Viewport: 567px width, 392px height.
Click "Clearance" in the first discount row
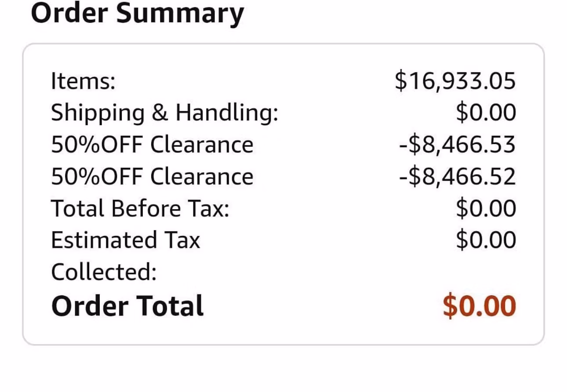pyautogui.click(x=202, y=145)
